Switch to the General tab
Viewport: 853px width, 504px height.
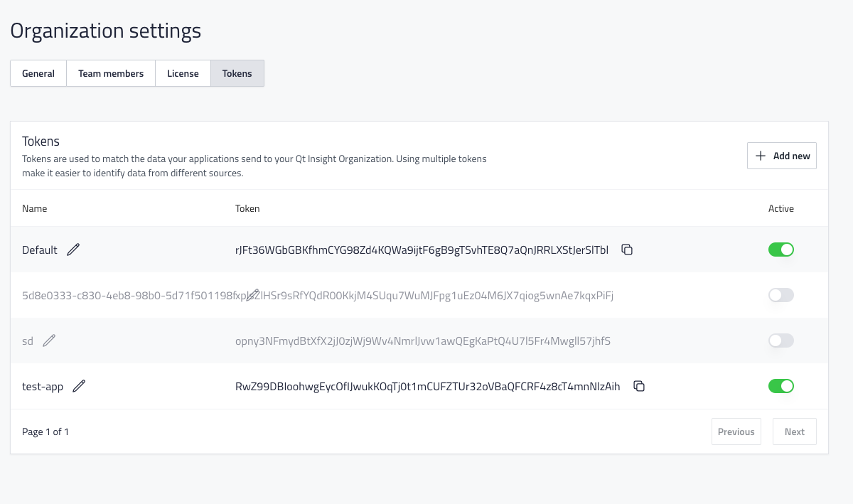coord(38,73)
